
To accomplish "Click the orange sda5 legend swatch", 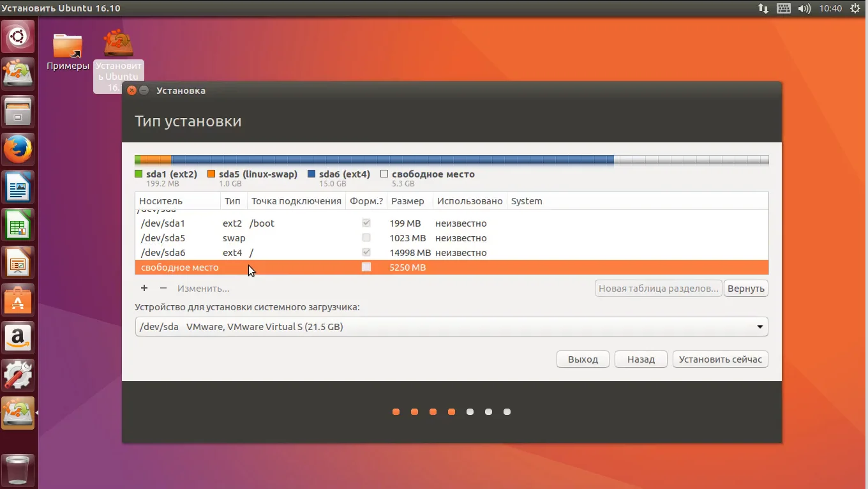I will click(x=211, y=174).
